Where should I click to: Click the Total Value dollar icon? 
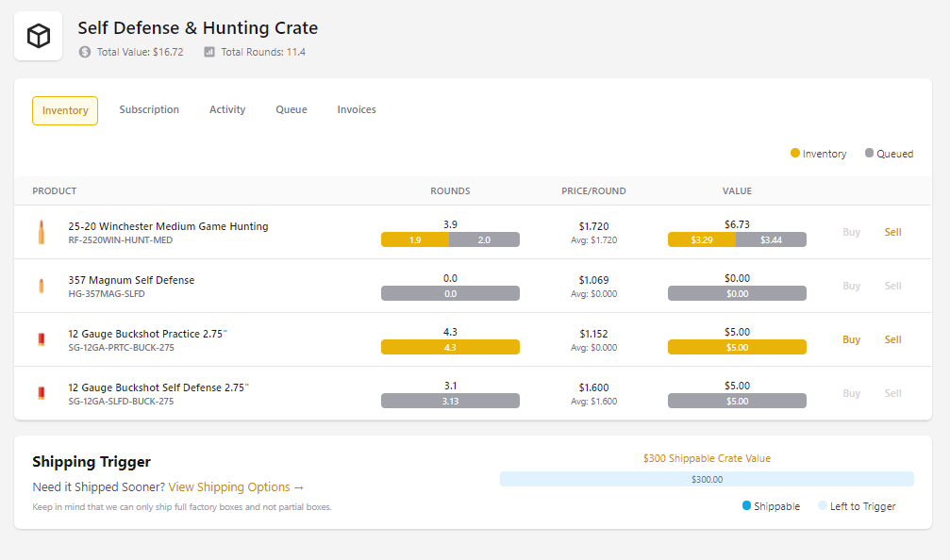pos(85,52)
